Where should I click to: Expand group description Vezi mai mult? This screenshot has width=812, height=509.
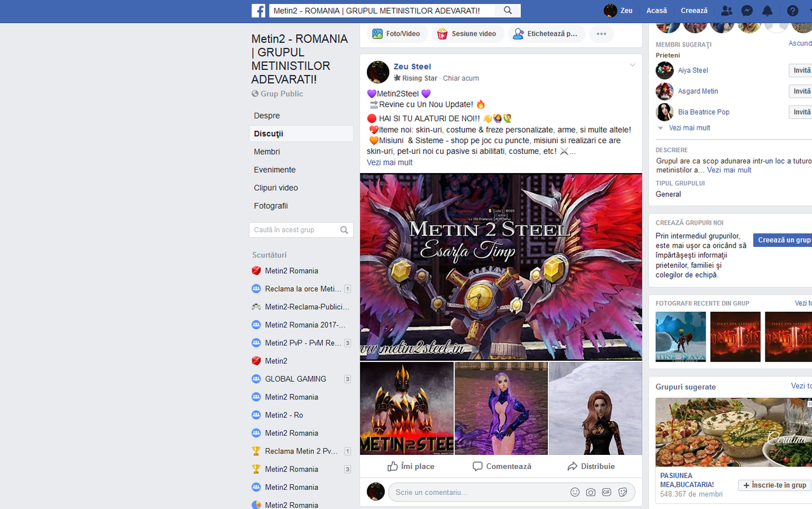[729, 170]
